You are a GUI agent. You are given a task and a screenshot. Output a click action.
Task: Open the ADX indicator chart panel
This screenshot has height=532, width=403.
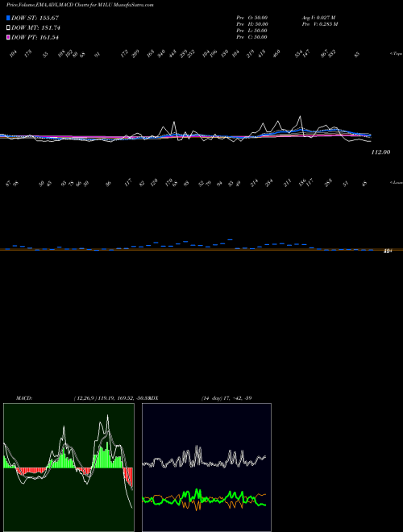coord(206,468)
